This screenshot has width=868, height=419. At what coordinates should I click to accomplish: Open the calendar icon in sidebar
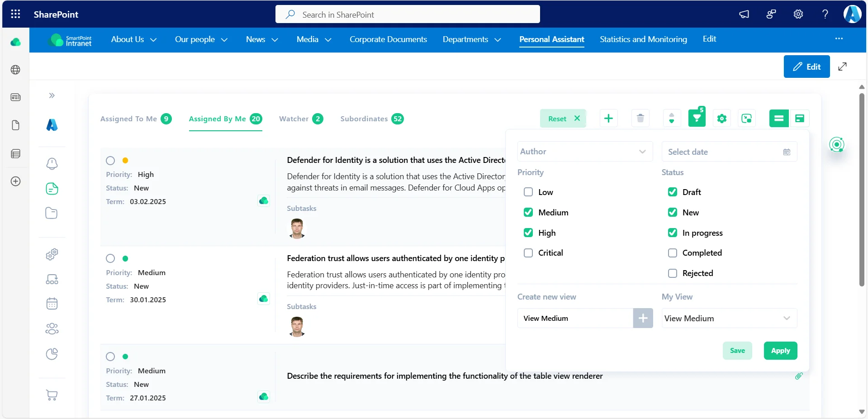click(x=52, y=304)
